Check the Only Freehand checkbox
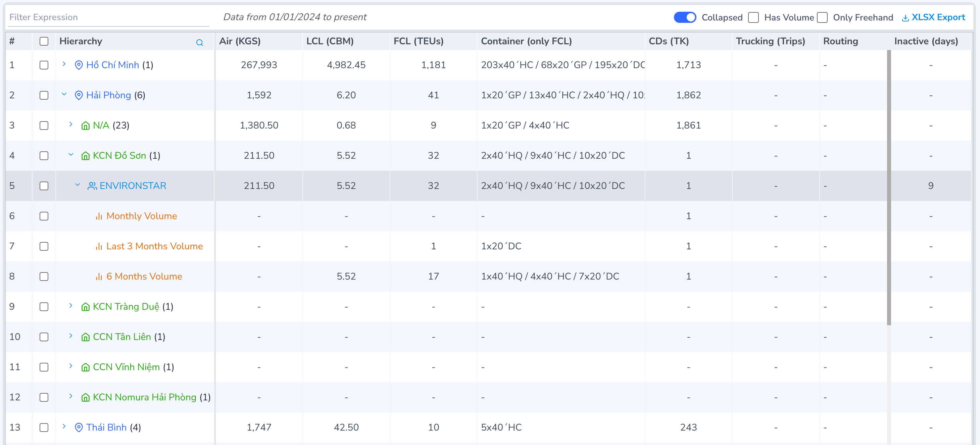This screenshot has height=445, width=980. pyautogui.click(x=822, y=17)
